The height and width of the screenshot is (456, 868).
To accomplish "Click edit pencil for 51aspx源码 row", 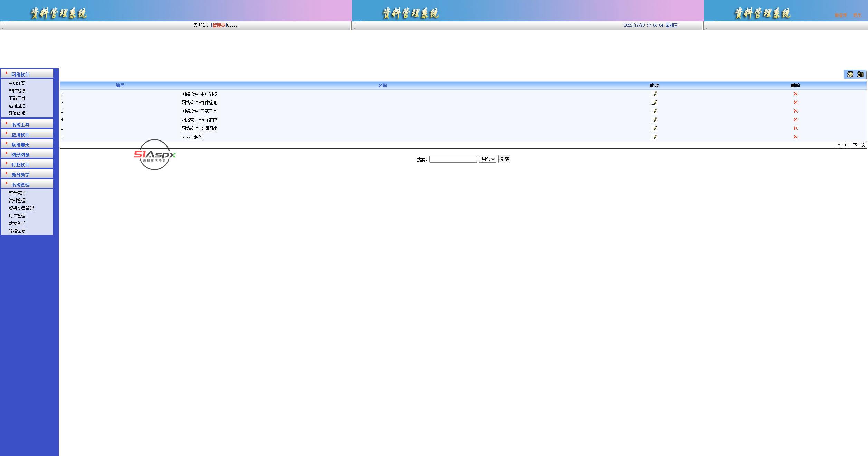I will (654, 137).
